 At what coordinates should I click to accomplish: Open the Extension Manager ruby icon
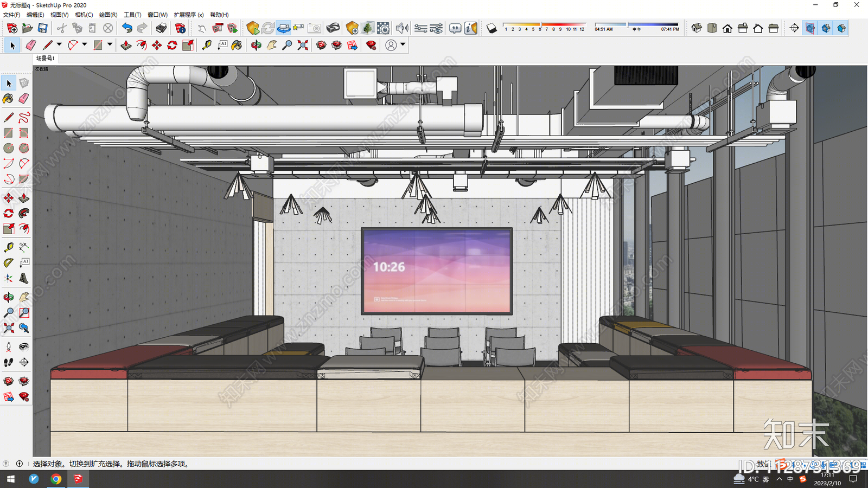click(x=371, y=46)
